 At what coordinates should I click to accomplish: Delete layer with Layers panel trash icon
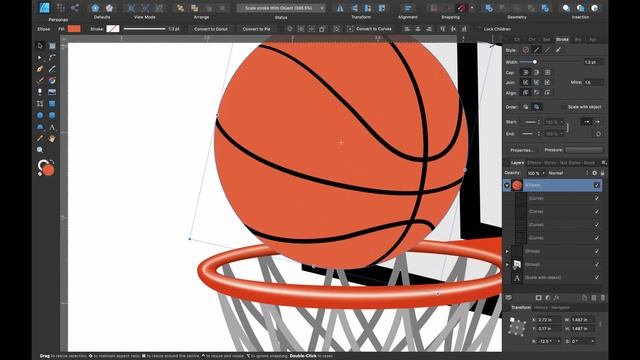click(603, 298)
